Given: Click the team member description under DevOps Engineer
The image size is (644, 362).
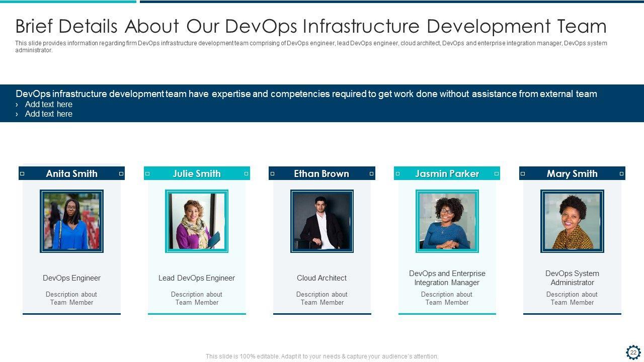Looking at the screenshot, I should click(71, 299).
